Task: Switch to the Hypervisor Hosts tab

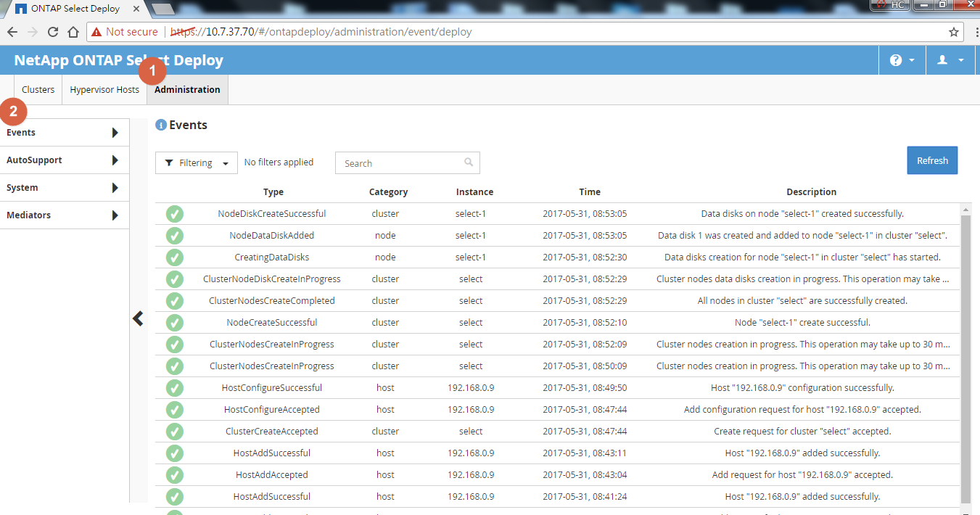Action: coord(104,90)
